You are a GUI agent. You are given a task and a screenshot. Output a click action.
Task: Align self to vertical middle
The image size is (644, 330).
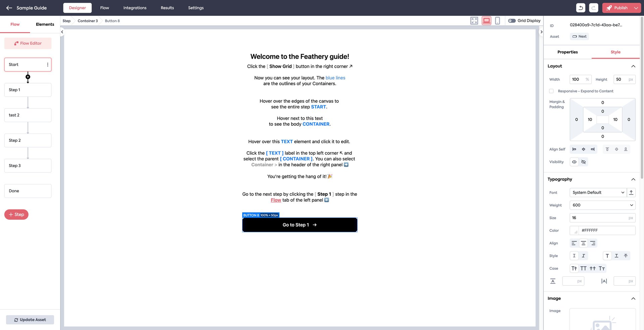pos(616,149)
